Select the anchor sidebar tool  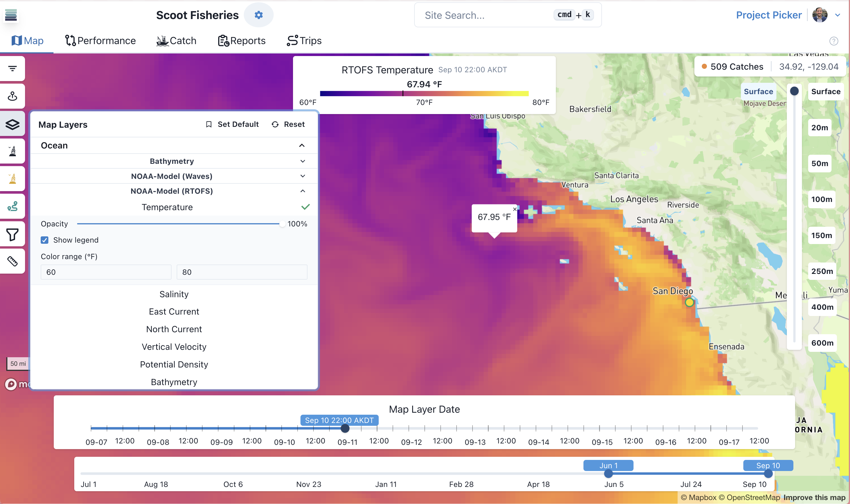click(13, 96)
